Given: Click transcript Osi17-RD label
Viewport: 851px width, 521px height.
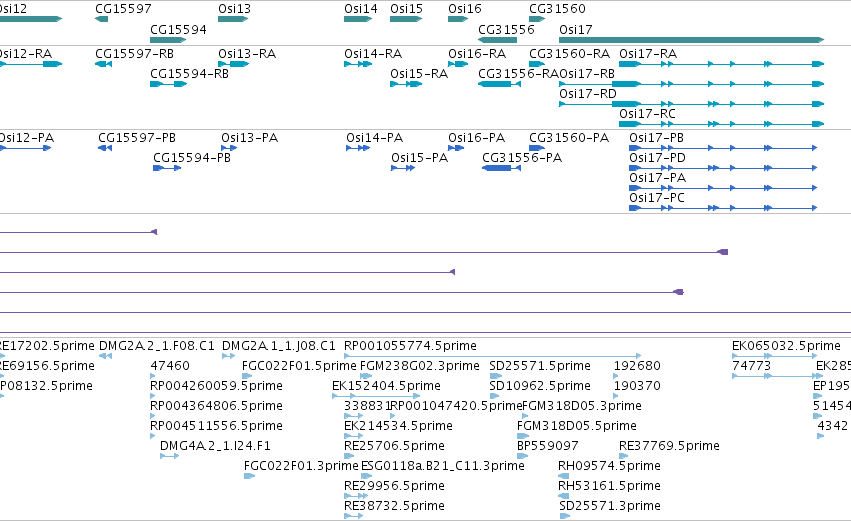Looking at the screenshot, I should click(x=588, y=94).
